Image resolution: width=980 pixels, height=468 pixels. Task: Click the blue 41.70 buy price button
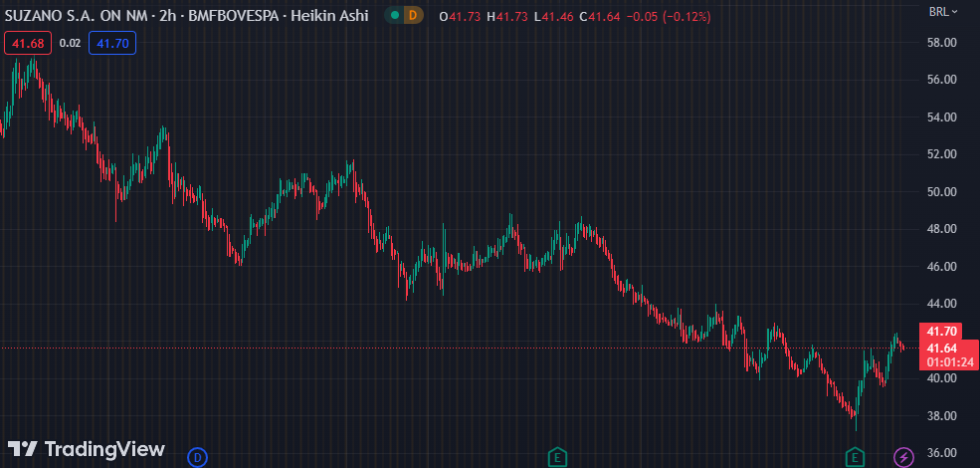coord(112,43)
